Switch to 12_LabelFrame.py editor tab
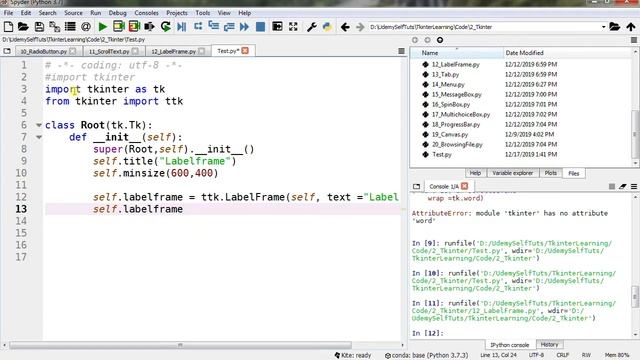The height and width of the screenshot is (360, 640). [x=173, y=51]
